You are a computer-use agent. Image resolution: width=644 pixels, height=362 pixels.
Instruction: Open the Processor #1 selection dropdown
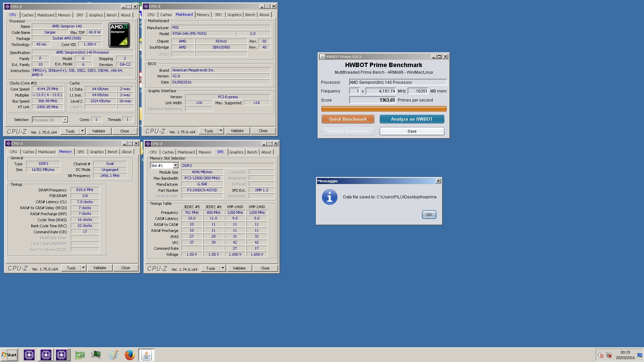click(65, 120)
